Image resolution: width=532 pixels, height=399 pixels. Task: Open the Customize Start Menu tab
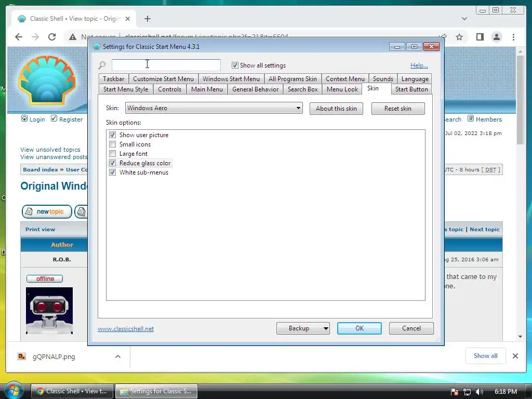[x=163, y=79]
